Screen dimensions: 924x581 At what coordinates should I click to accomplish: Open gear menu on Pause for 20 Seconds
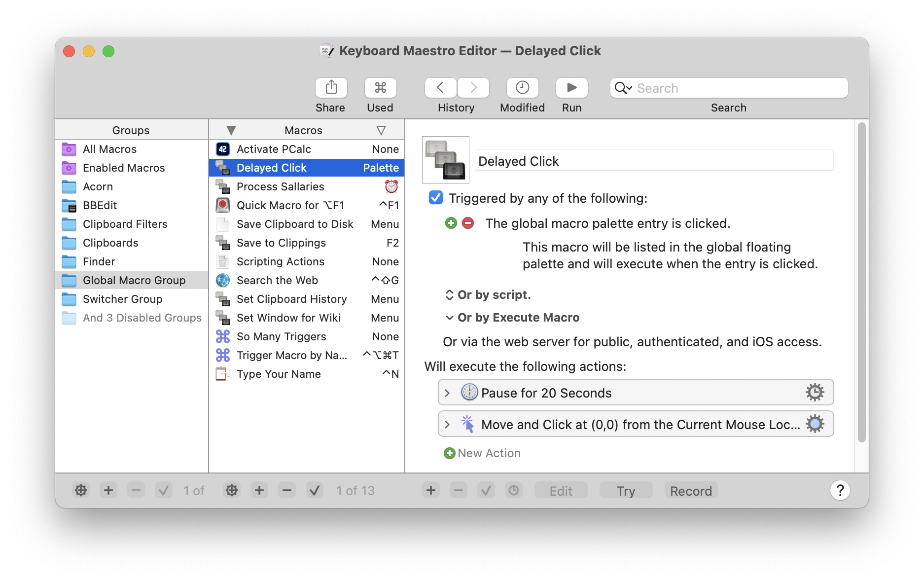coord(815,392)
